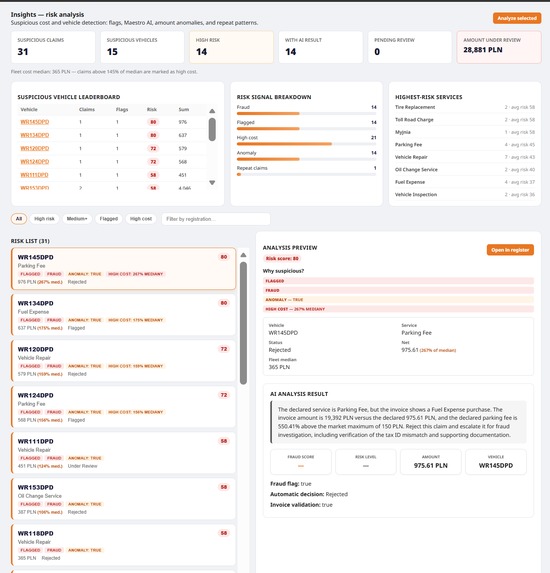The width and height of the screenshot is (550, 573).
Task: Open WR120DPD link in leaderboard
Action: [35, 148]
